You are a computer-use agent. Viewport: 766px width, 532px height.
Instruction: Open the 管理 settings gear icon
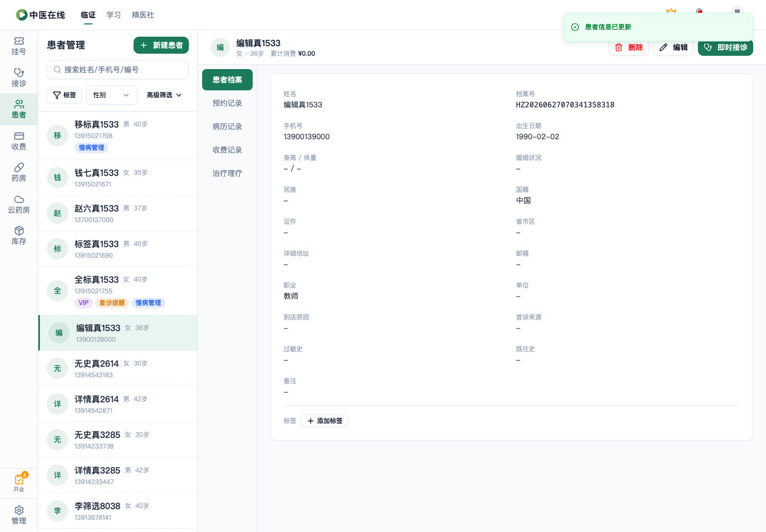19,515
